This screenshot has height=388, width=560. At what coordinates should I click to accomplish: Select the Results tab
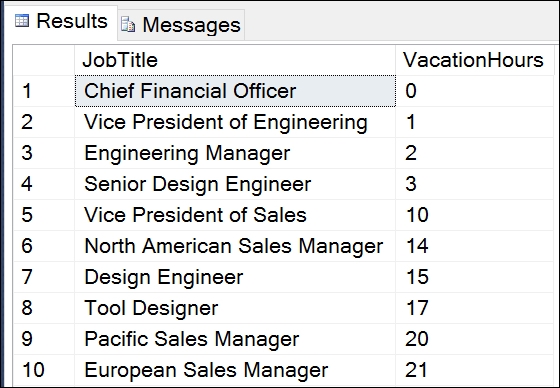coord(60,21)
